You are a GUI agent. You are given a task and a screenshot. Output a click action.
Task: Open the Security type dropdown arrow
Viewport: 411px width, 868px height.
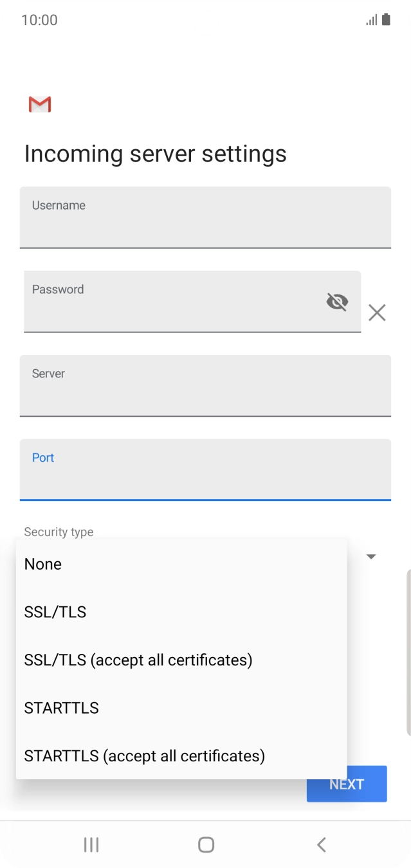coord(371,556)
